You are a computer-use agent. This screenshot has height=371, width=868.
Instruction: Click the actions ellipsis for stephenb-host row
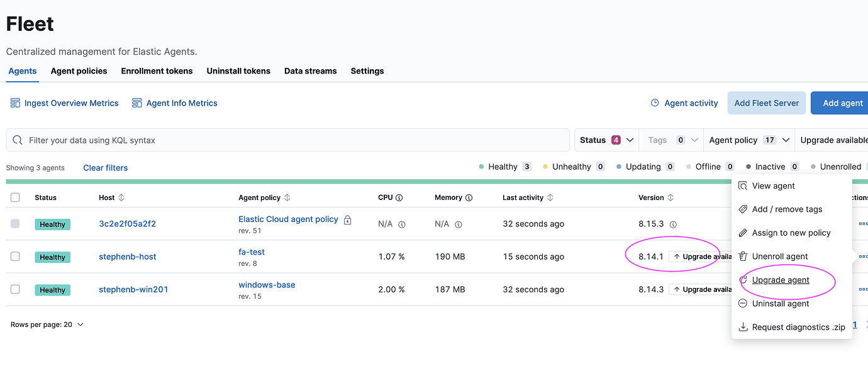[x=865, y=257]
